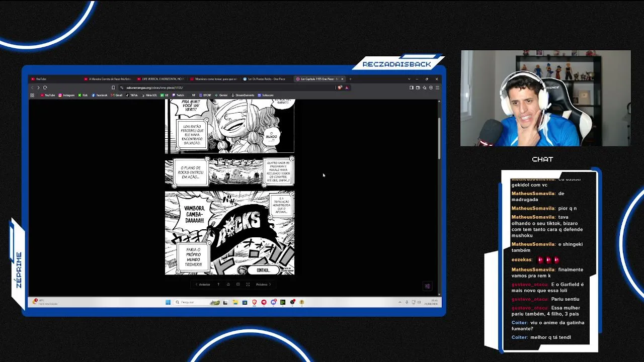The width and height of the screenshot is (644, 362).
Task: Show hidden system tray icons
Action: [400, 302]
